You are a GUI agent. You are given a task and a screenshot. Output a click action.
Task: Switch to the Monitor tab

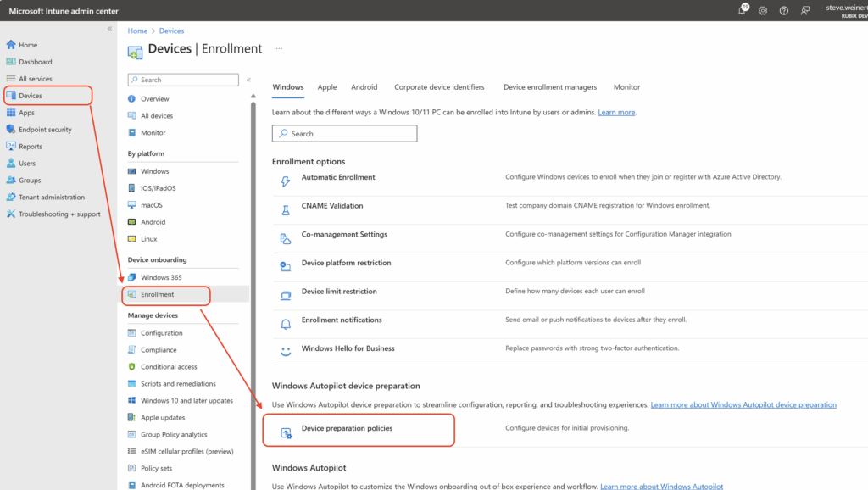626,87
